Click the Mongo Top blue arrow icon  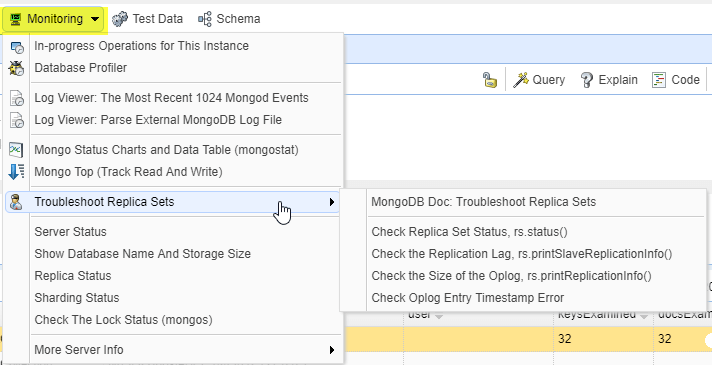tap(16, 172)
